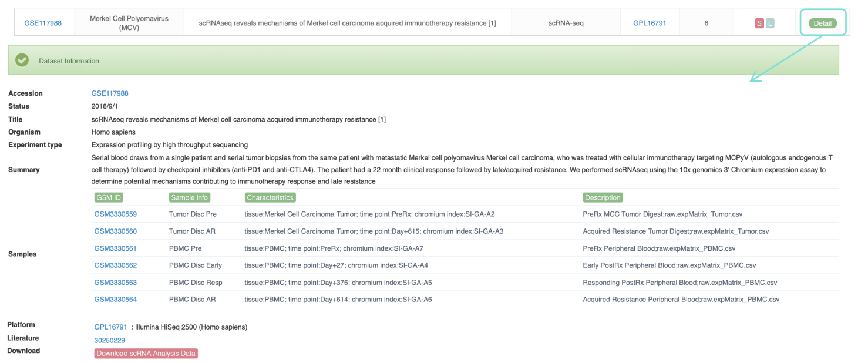
Task: Open the Accession GSE117988 link
Action: [110, 93]
